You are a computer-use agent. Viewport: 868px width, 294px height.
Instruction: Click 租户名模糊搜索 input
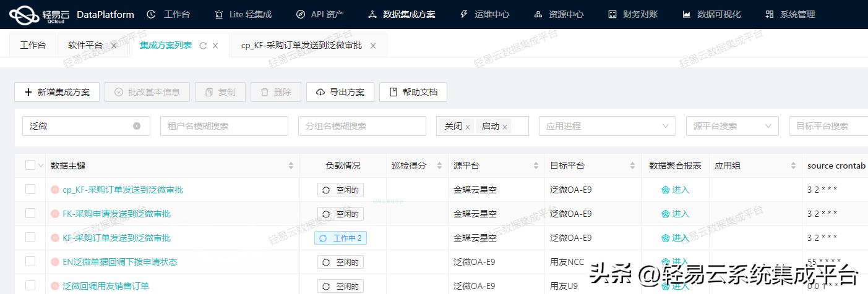click(224, 126)
